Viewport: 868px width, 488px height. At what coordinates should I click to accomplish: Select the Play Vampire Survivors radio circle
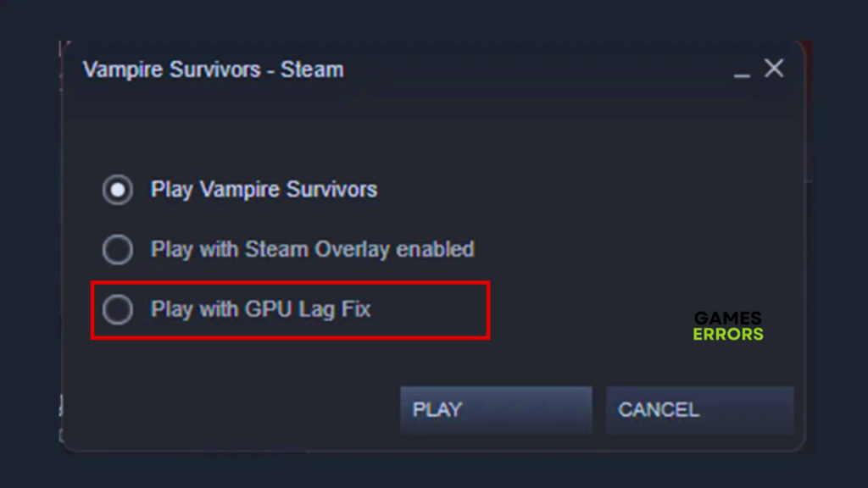(x=117, y=190)
